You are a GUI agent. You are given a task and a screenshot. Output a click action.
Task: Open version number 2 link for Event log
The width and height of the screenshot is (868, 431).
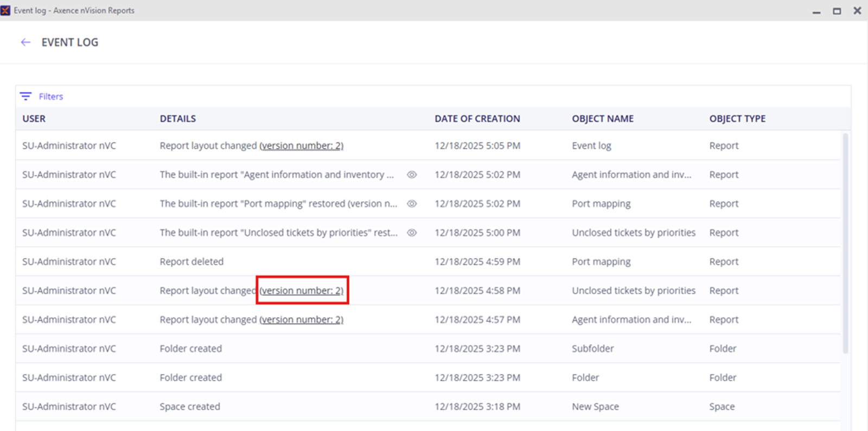(x=301, y=146)
